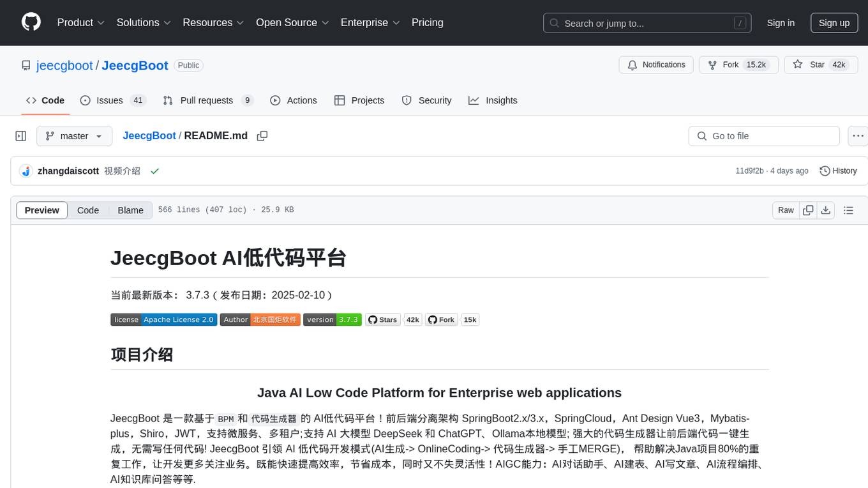
Task: Open the Pull requests tab
Action: coord(208,100)
